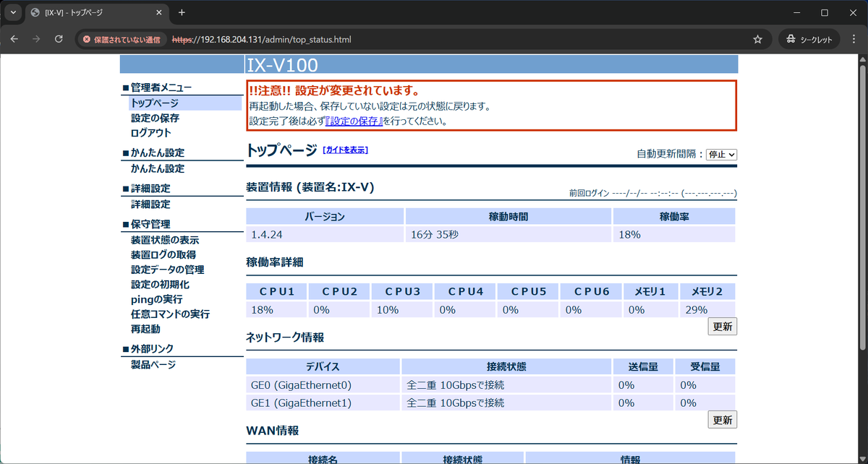Open a new tab with plus icon

(182, 12)
